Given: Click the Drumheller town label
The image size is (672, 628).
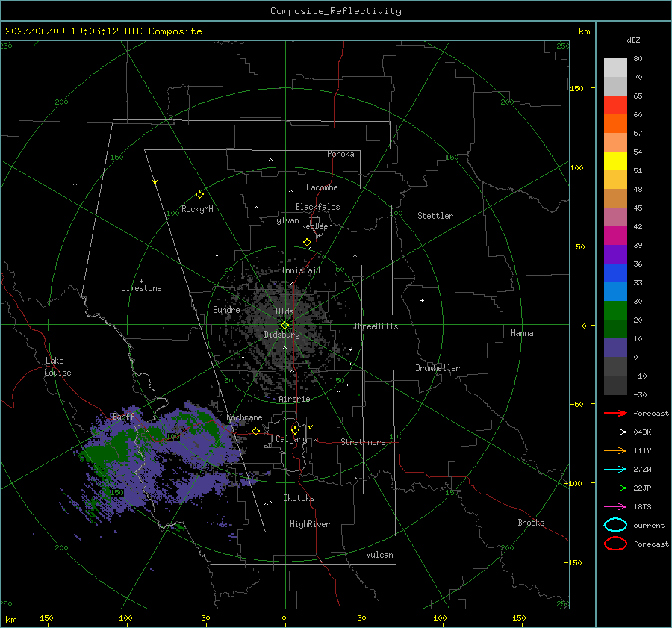Looking at the screenshot, I should 438,368.
